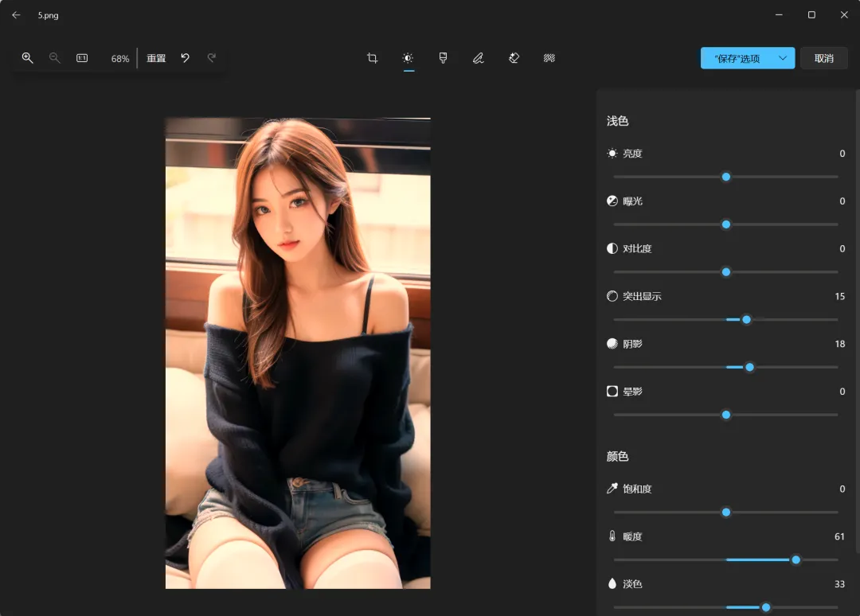This screenshot has height=616, width=860.
Task: Click the image preview of the woman
Action: 298,353
